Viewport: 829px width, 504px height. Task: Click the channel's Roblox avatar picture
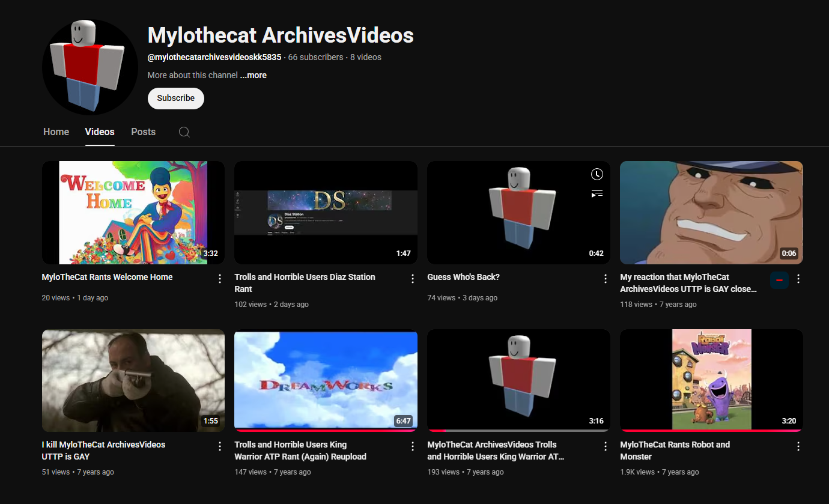tap(90, 67)
